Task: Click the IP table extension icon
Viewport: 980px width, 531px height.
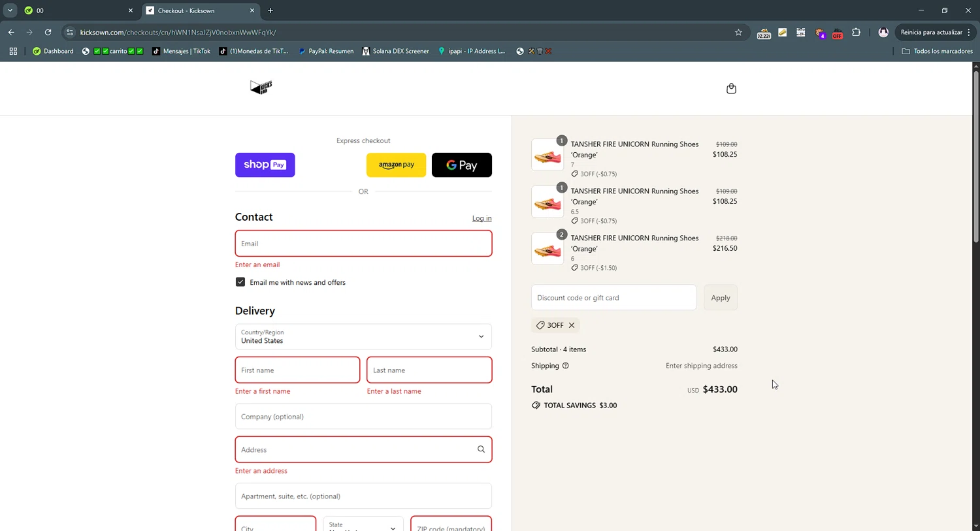Action: point(800,32)
